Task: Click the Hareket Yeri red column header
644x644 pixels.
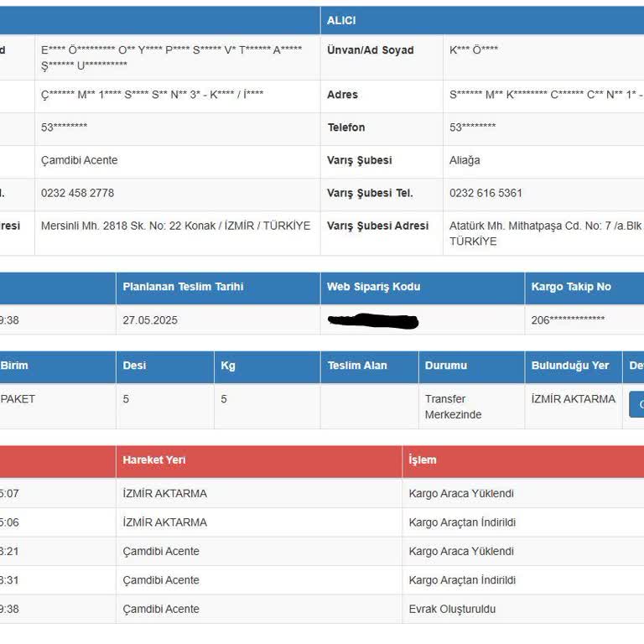Action: (154, 460)
